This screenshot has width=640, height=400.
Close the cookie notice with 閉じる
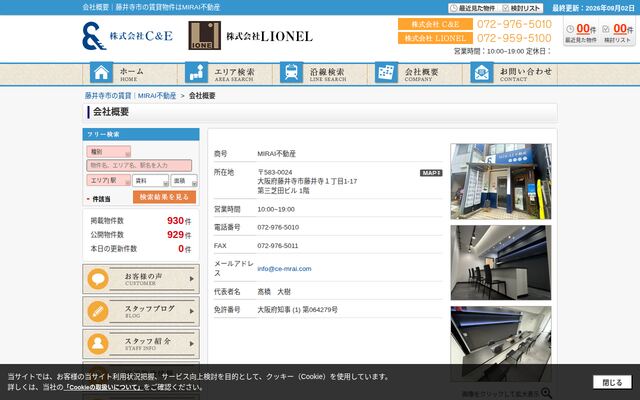coord(612,382)
